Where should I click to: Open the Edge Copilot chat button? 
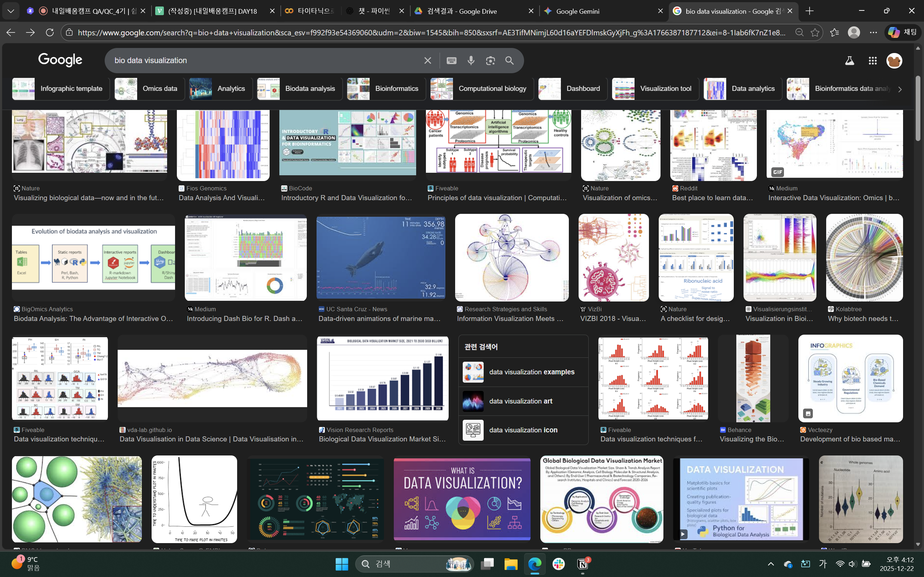pos(903,32)
